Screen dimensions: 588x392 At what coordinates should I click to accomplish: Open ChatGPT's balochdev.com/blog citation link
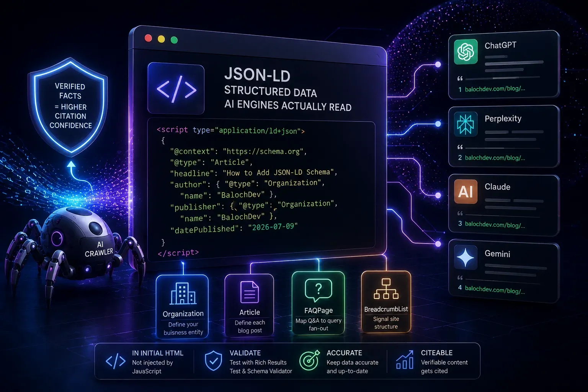(x=495, y=89)
